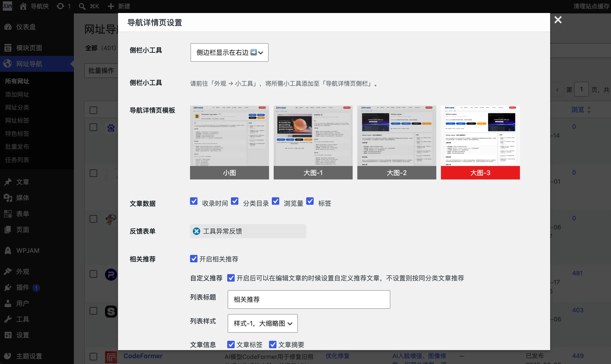Uncheck the 文章摘要 checkbox
Screen dimensions: 611x364
(x=273, y=344)
